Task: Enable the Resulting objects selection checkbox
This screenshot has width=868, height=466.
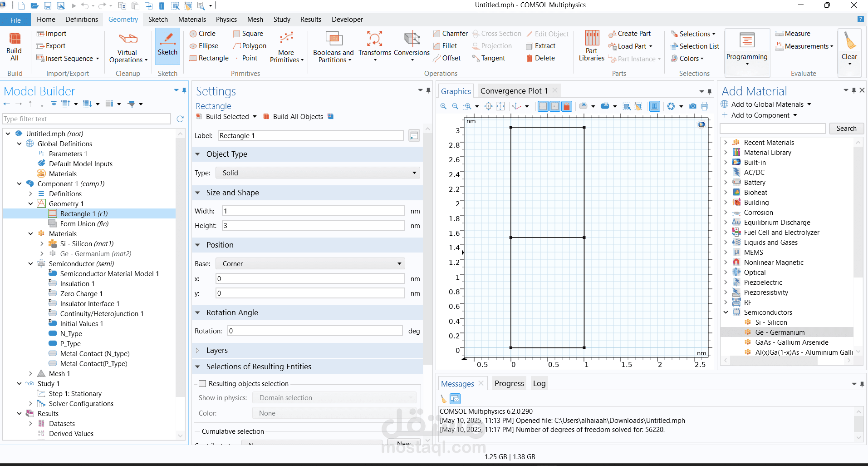Action: pyautogui.click(x=203, y=384)
